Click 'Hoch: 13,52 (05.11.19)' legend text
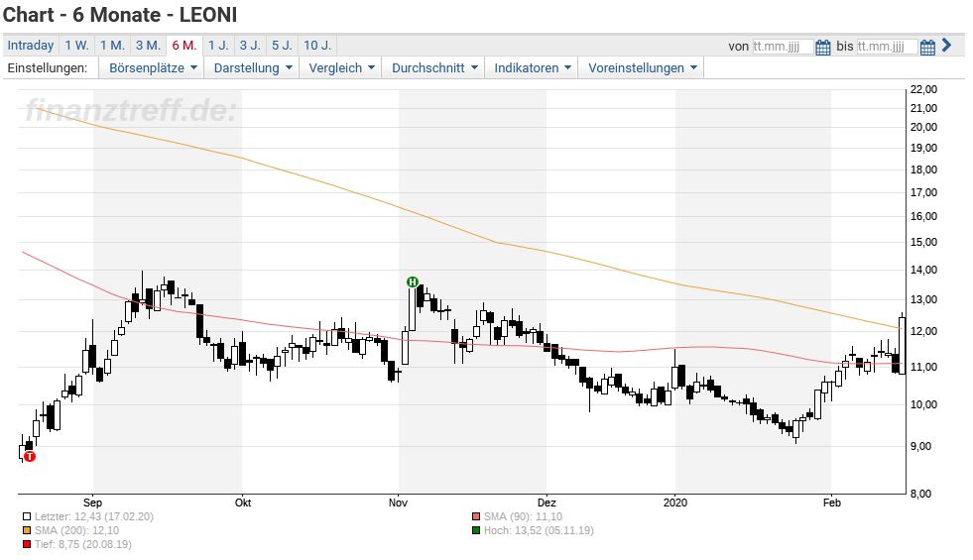973x560 pixels. coord(539,530)
